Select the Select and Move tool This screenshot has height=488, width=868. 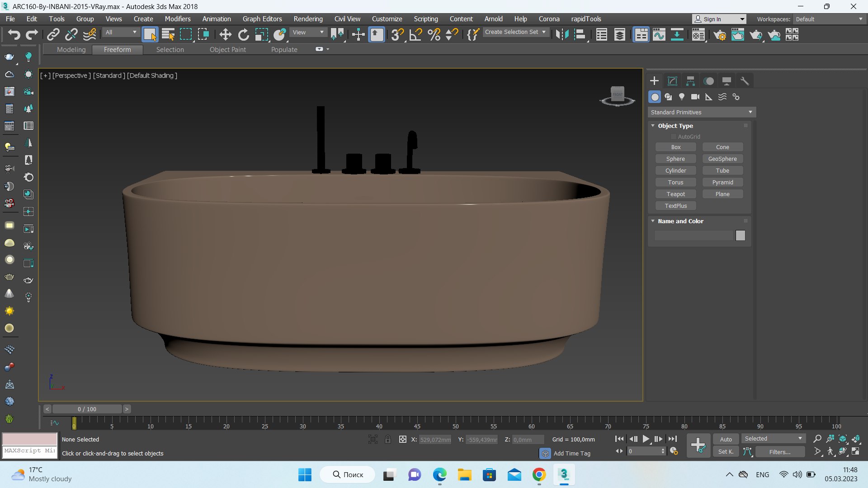(x=225, y=34)
